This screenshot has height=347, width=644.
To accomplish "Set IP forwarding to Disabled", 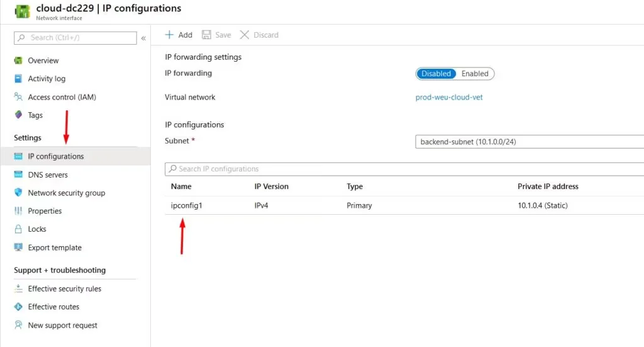I will coord(436,74).
